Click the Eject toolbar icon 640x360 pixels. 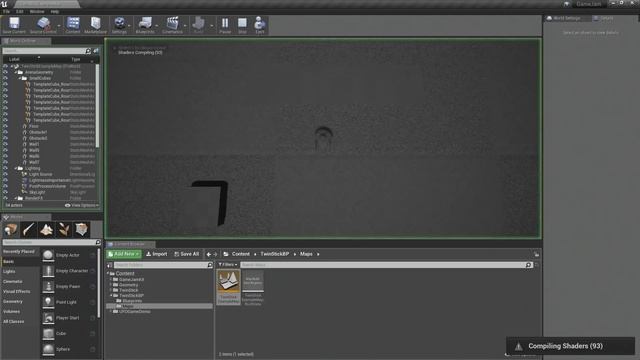click(260, 23)
